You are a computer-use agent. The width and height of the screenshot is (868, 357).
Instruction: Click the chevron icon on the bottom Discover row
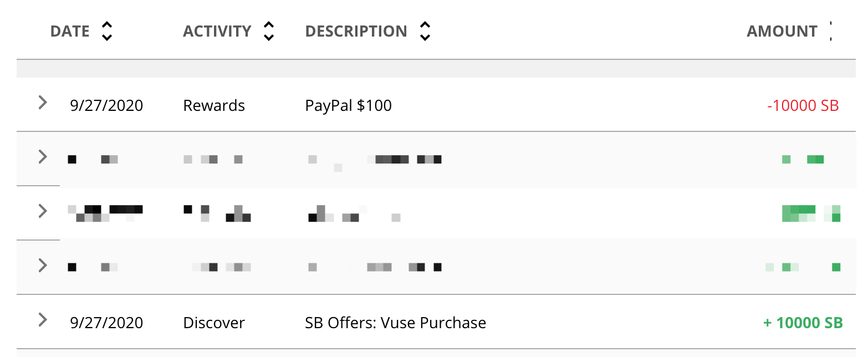point(43,320)
